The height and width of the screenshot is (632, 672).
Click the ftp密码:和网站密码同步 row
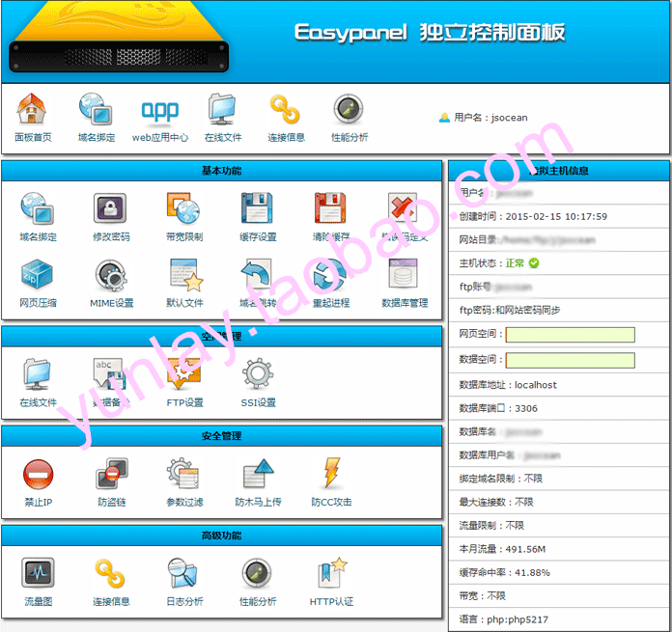[x=559, y=310]
